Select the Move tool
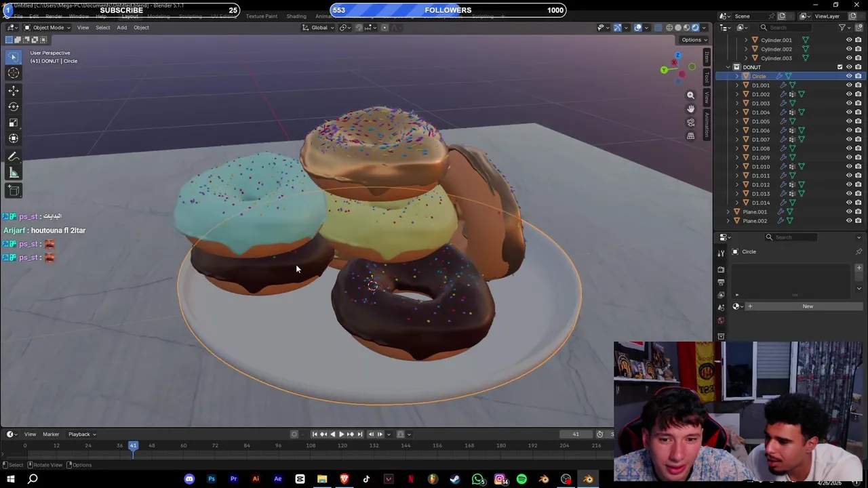868x488 pixels. tap(14, 90)
